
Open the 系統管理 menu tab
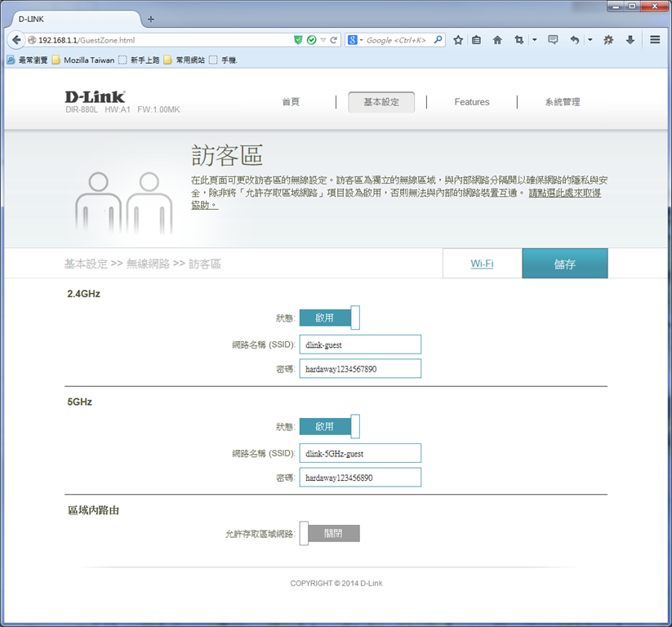(x=563, y=102)
